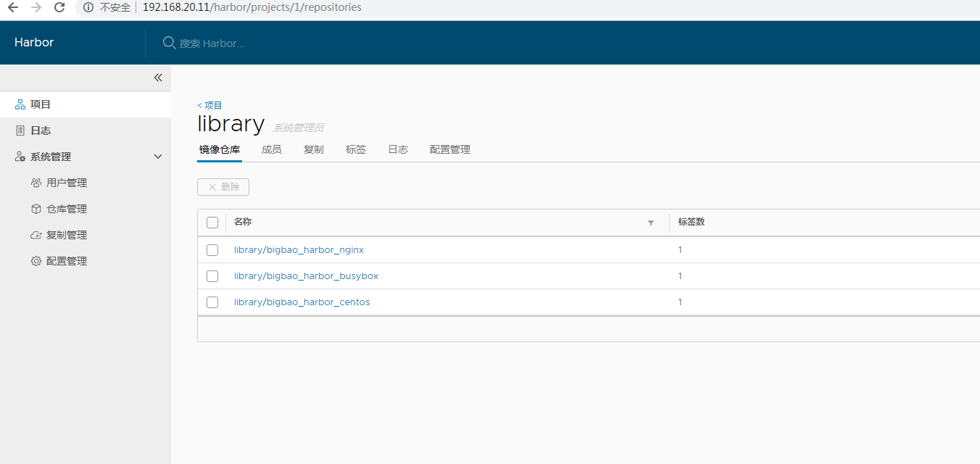Click the 仓库管理 cube icon

36,209
